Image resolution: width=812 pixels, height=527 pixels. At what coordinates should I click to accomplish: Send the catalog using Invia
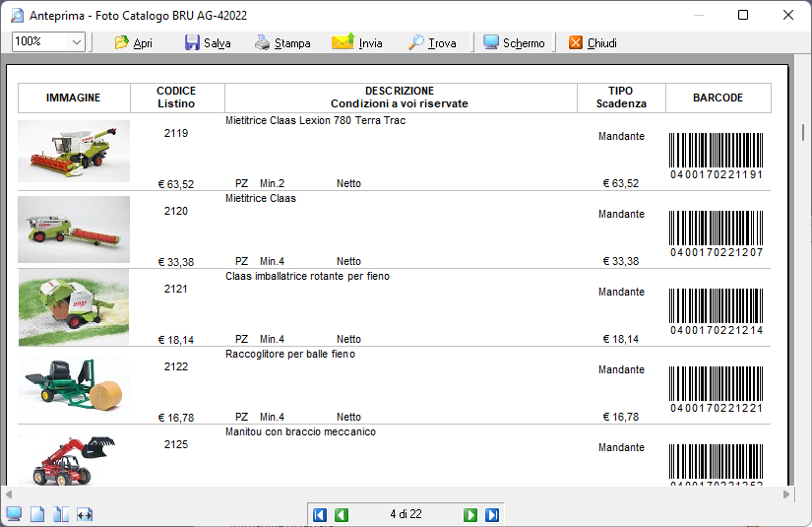[357, 43]
